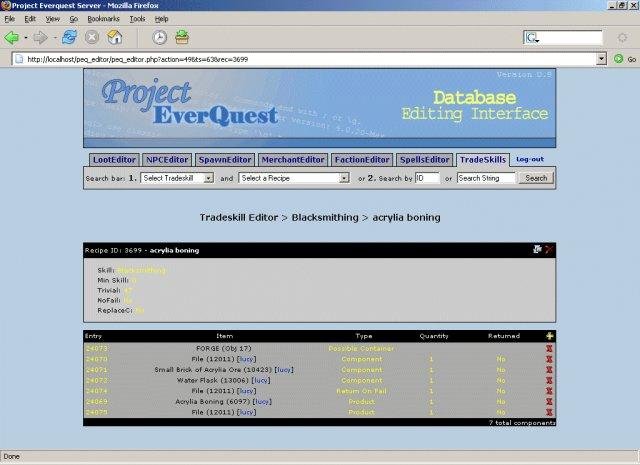The width and height of the screenshot is (640, 465).
Task: Click the Project EverQuest logo banner
Action: point(320,108)
